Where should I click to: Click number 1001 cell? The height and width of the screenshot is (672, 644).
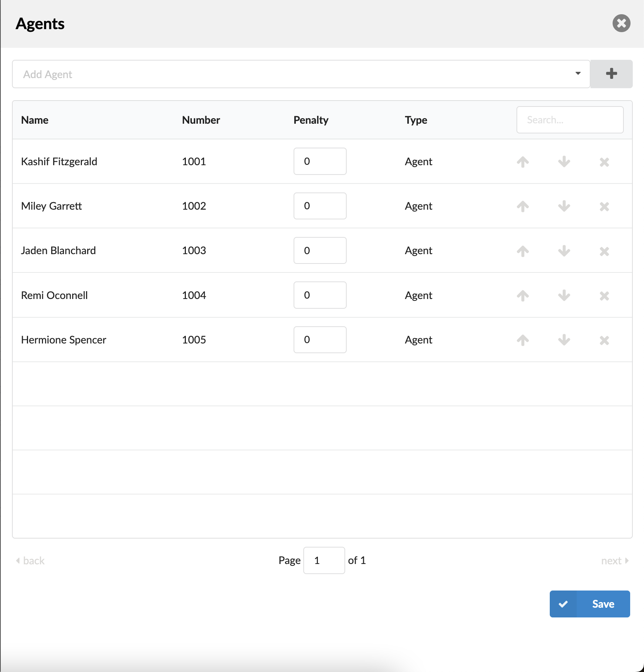pos(194,161)
